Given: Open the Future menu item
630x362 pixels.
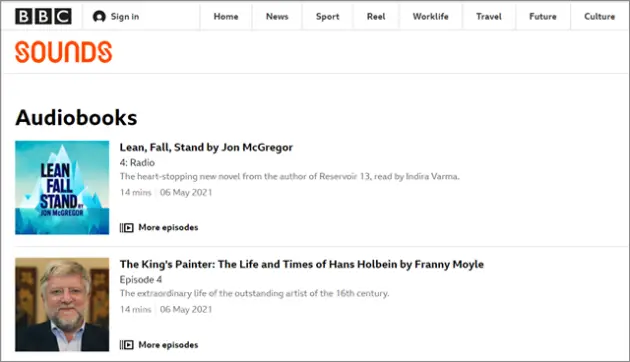Looking at the screenshot, I should pos(543,16).
